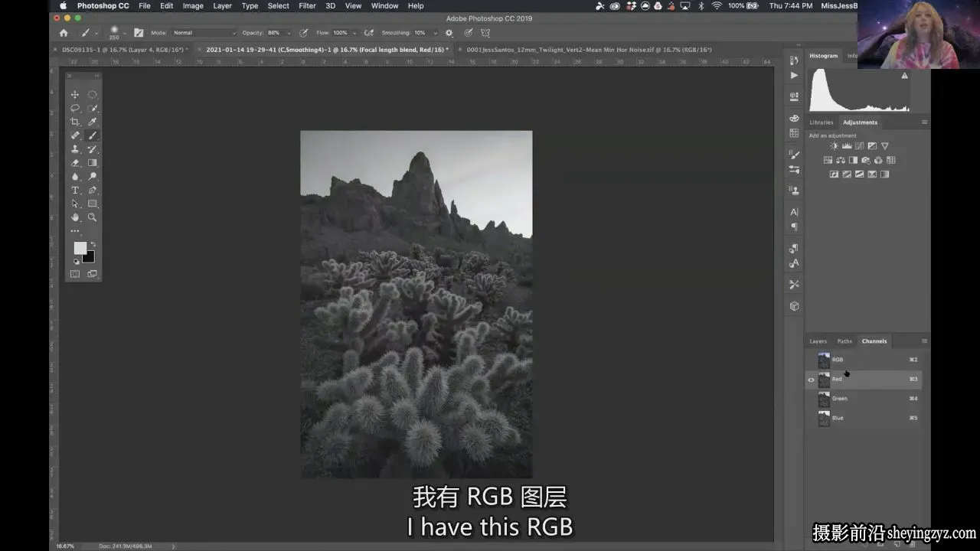Toggle visibility of the Blue channel
This screenshot has height=551, width=980.
coord(811,419)
